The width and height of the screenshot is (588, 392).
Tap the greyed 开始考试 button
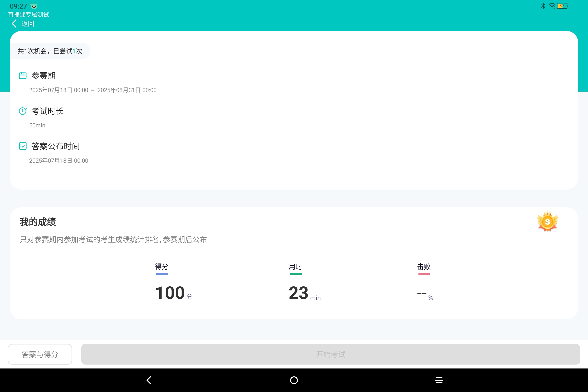pos(331,354)
